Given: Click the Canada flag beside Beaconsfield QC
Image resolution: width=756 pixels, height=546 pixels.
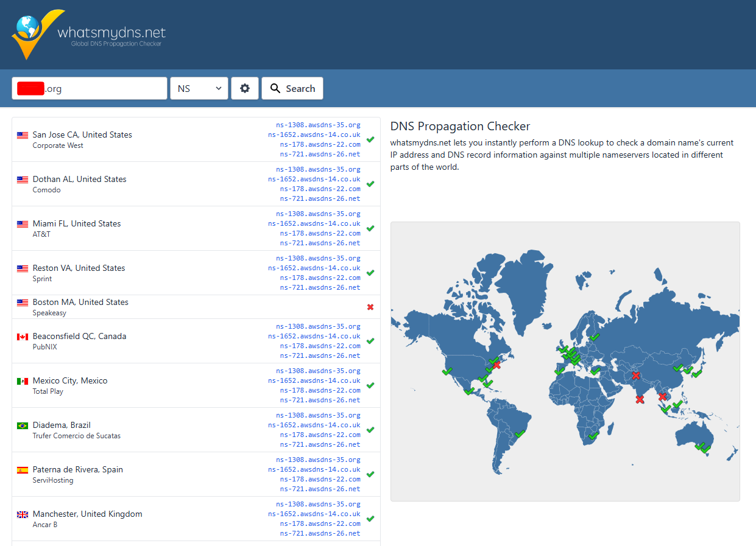Looking at the screenshot, I should click(x=23, y=337).
